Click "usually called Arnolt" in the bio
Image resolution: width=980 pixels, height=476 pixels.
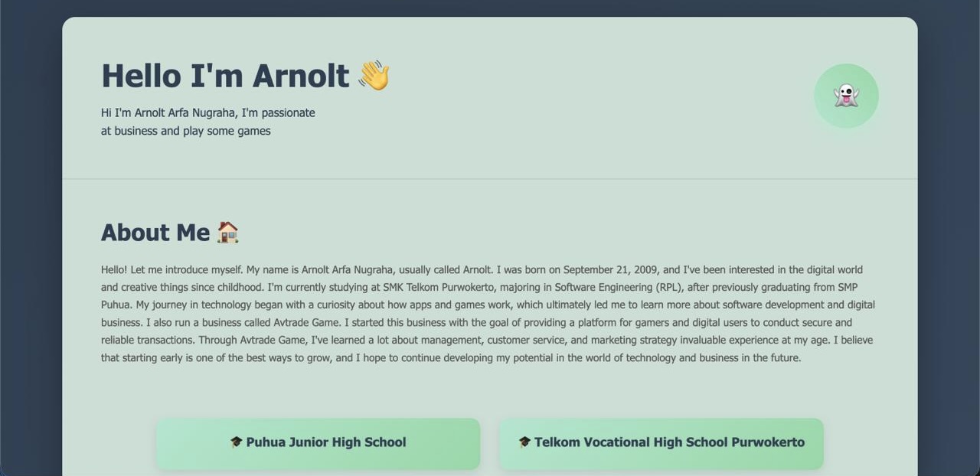[445, 269]
